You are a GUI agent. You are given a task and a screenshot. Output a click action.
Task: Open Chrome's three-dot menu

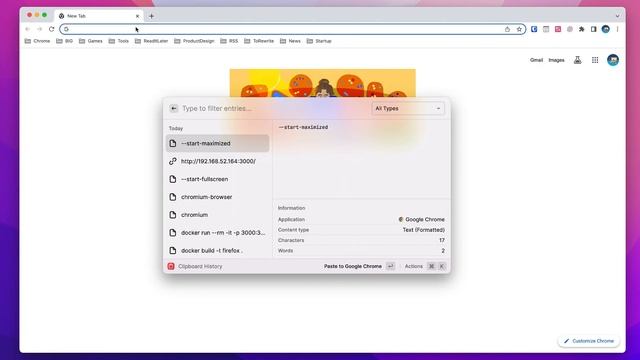pyautogui.click(x=618, y=29)
